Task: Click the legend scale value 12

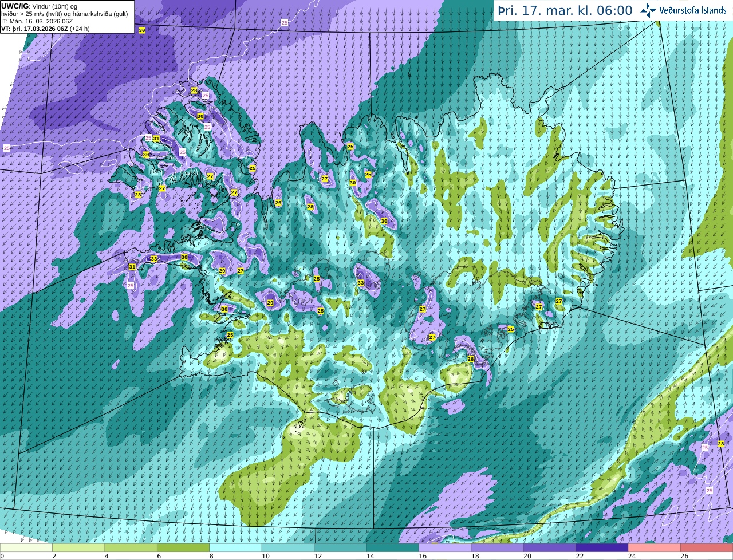Action: 317,556
